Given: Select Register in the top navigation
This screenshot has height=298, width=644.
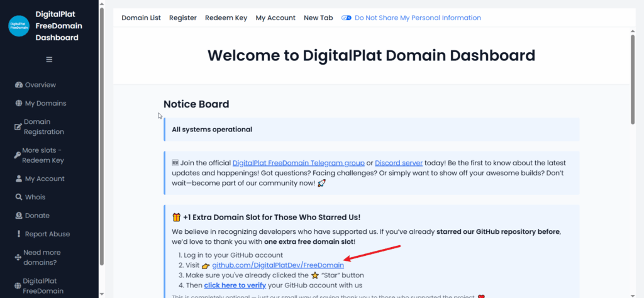Looking at the screenshot, I should (182, 18).
